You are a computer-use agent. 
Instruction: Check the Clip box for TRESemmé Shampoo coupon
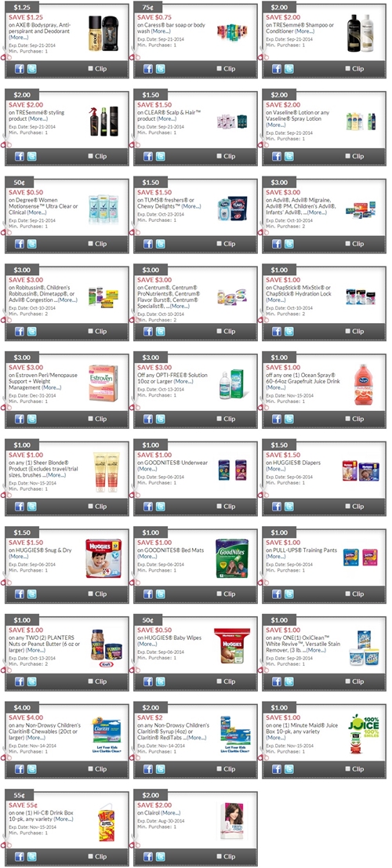pyautogui.click(x=348, y=69)
